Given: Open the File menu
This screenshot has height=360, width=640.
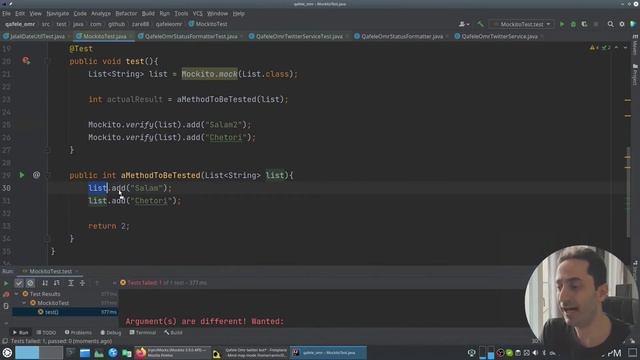Looking at the screenshot, I should coord(6,13).
